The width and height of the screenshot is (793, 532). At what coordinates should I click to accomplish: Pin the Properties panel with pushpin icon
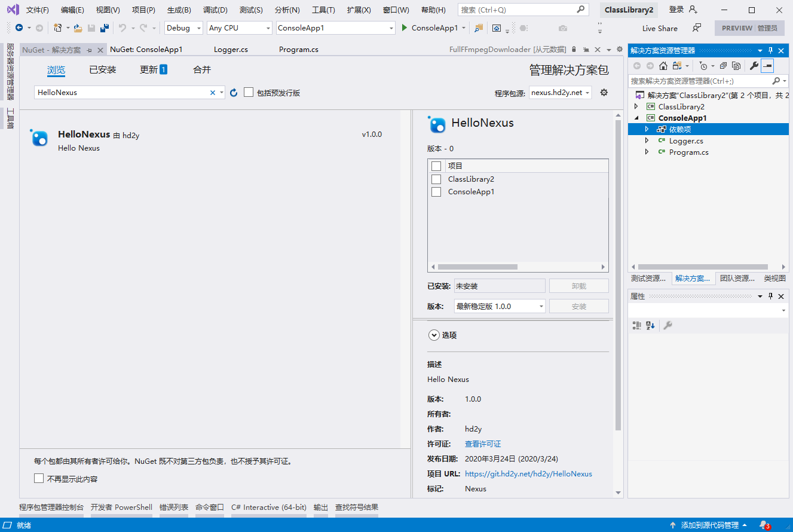tap(771, 296)
